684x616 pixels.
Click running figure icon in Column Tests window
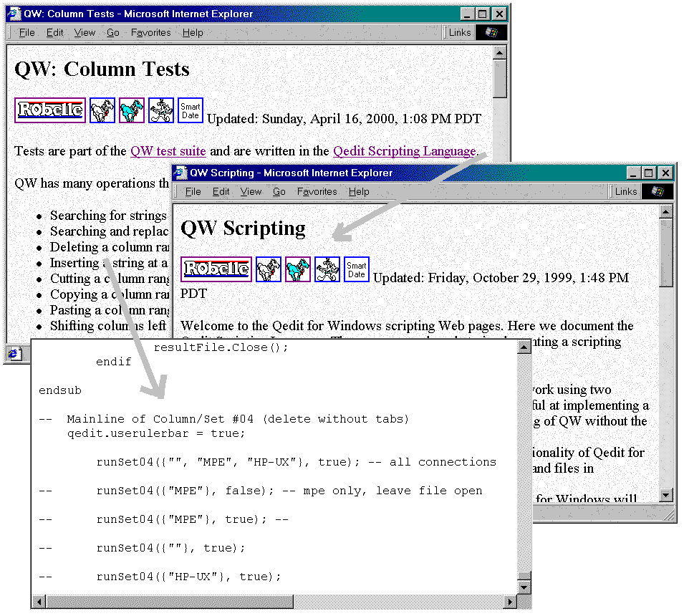point(161,110)
